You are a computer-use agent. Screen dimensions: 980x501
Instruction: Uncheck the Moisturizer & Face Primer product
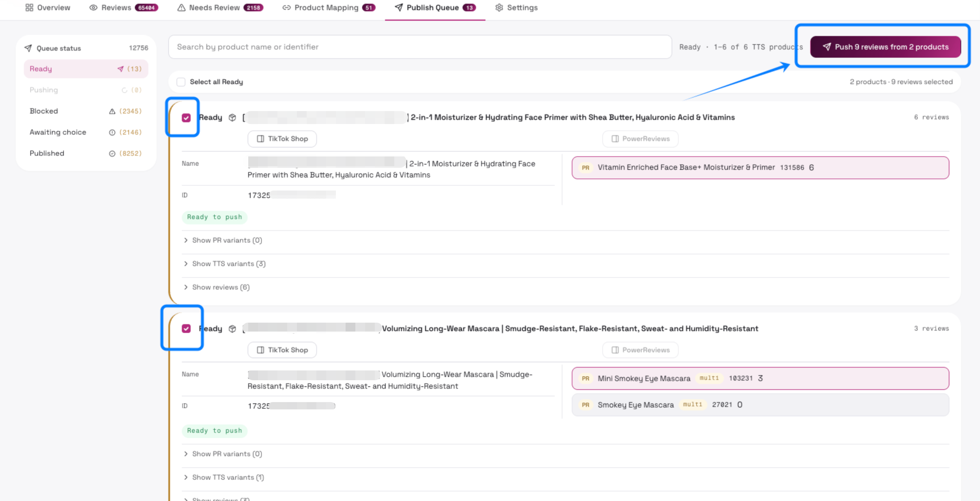click(x=186, y=118)
